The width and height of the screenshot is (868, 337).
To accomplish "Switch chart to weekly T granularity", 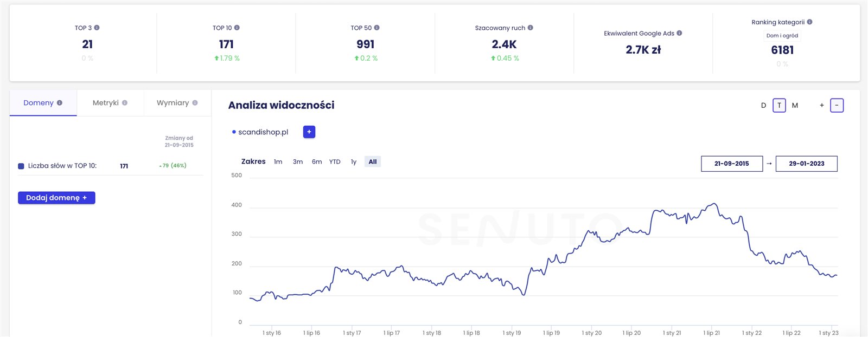I will click(x=779, y=105).
